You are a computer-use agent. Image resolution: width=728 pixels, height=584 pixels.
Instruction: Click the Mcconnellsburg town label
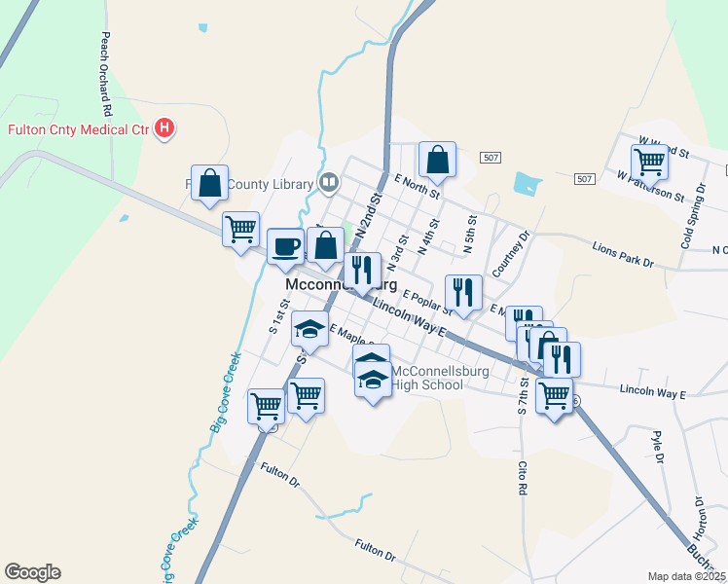pos(341,284)
